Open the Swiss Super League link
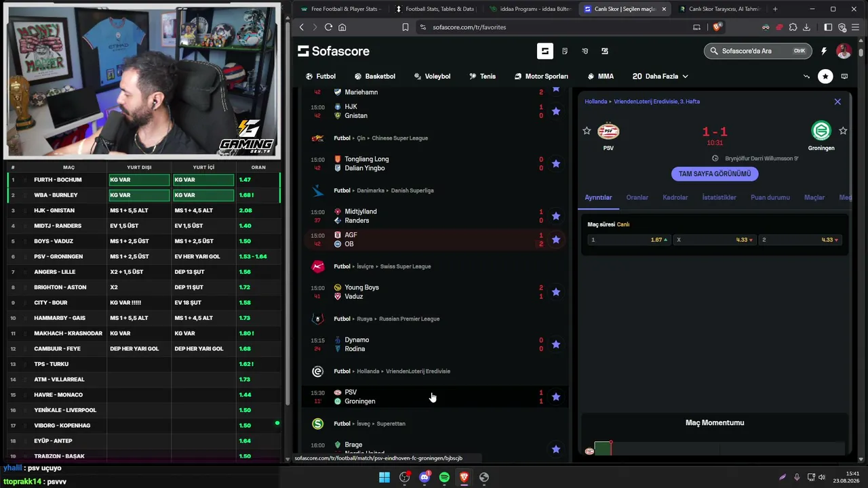 [406, 266]
